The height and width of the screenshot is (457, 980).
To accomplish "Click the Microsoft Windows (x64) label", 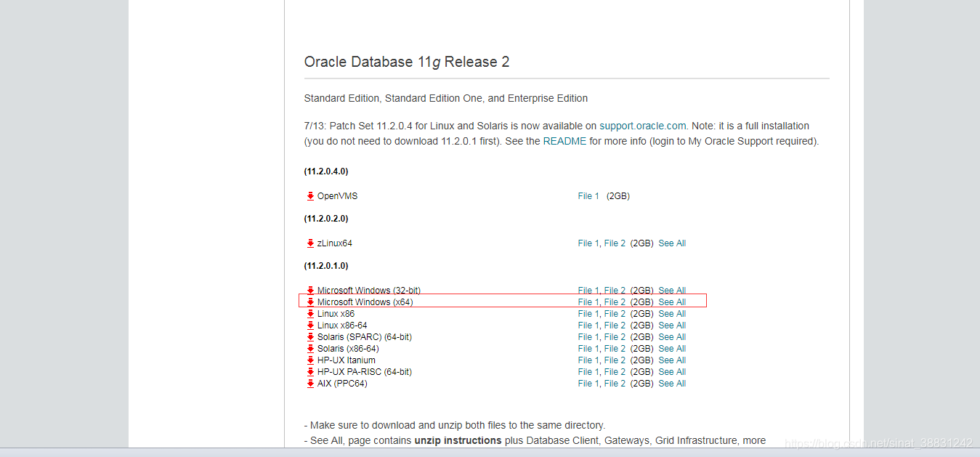I will (x=365, y=302).
